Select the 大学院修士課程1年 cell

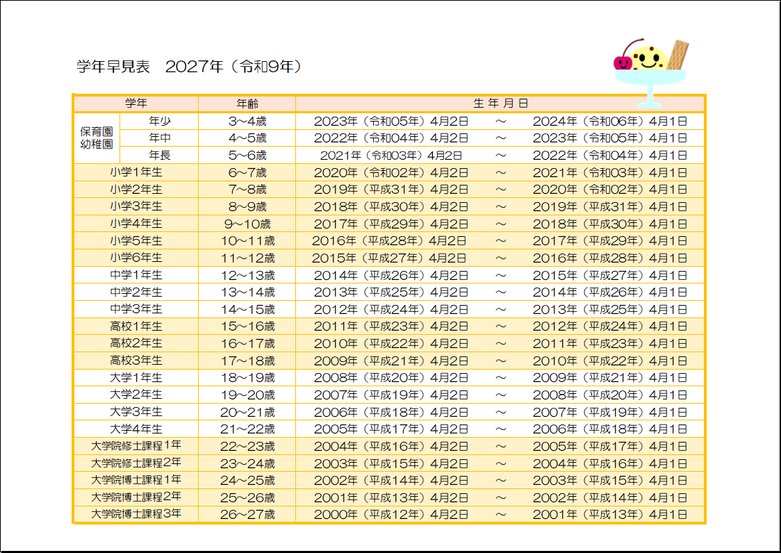pos(136,446)
